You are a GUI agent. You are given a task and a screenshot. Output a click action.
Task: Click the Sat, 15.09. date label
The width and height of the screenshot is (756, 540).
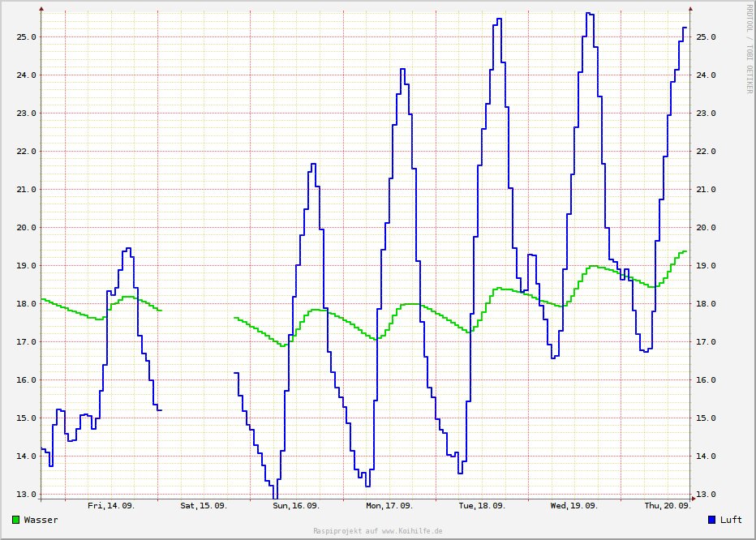[204, 506]
